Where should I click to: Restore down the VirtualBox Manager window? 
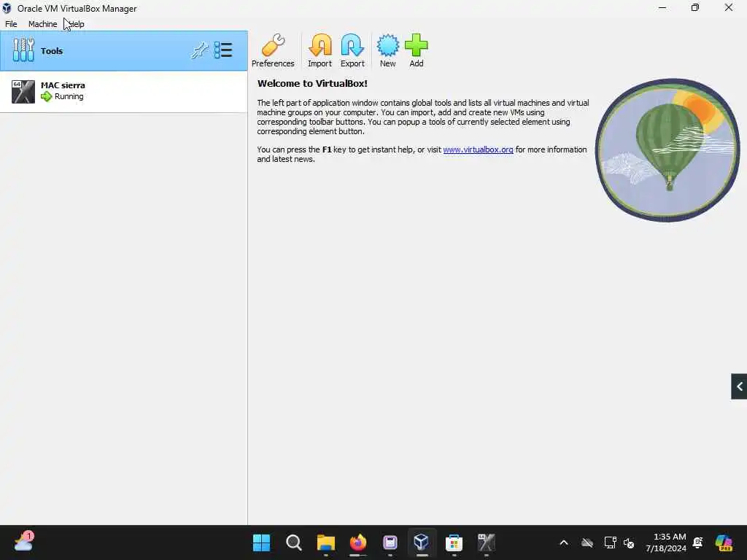[695, 7]
